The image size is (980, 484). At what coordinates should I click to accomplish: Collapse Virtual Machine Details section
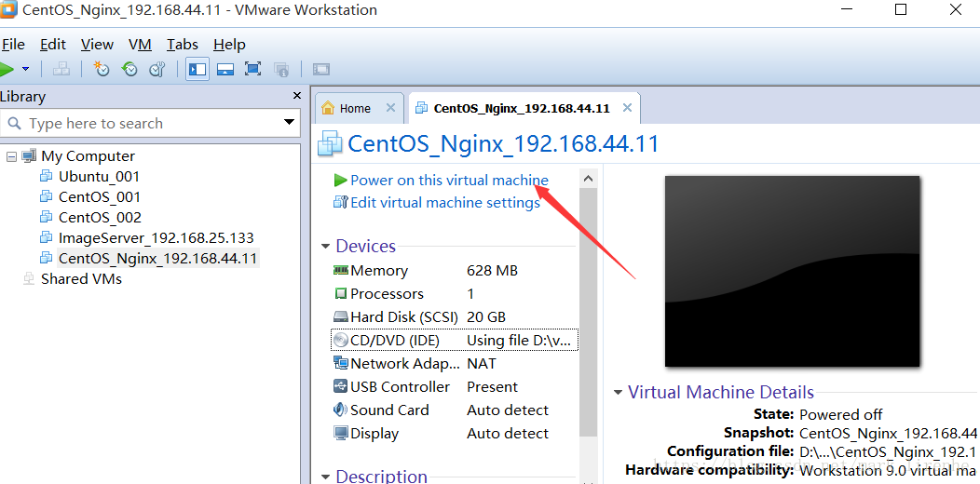click(619, 393)
